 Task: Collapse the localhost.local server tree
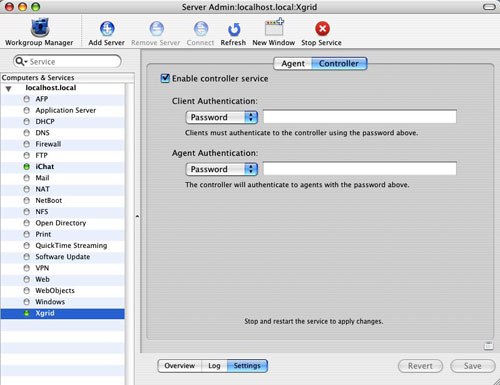pos(9,88)
